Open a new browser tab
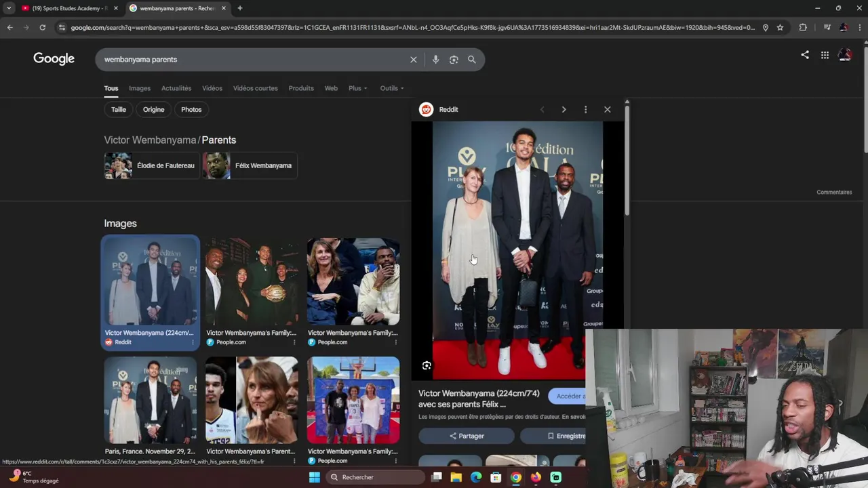This screenshot has width=868, height=488. (x=239, y=8)
